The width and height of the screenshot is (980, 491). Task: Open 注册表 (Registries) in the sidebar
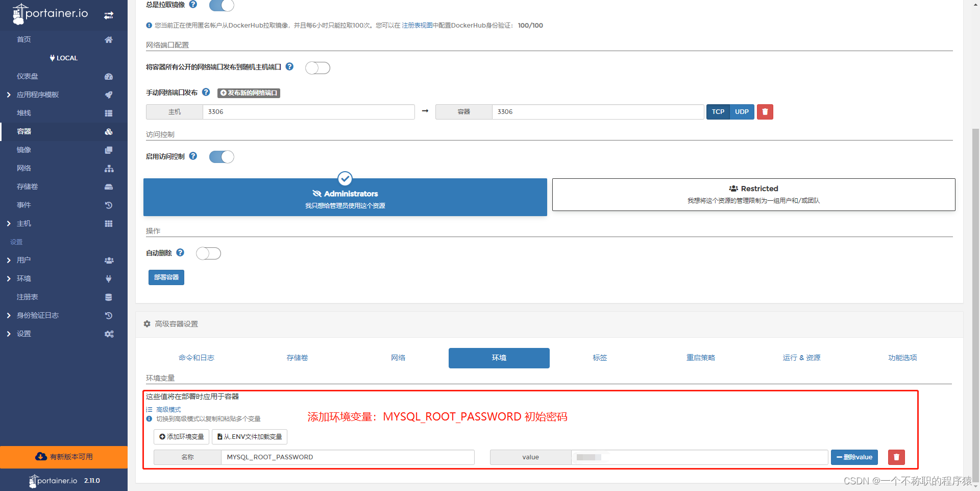click(x=27, y=296)
